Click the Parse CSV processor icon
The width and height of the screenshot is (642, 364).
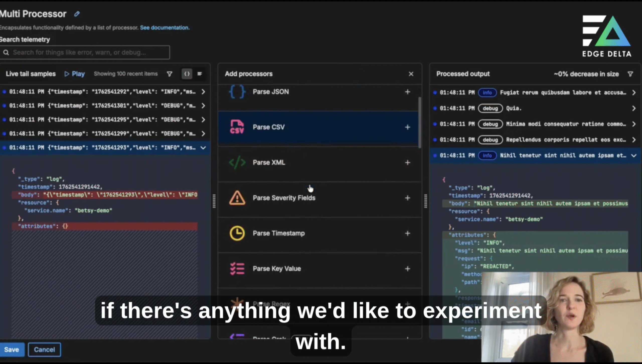[x=237, y=127]
